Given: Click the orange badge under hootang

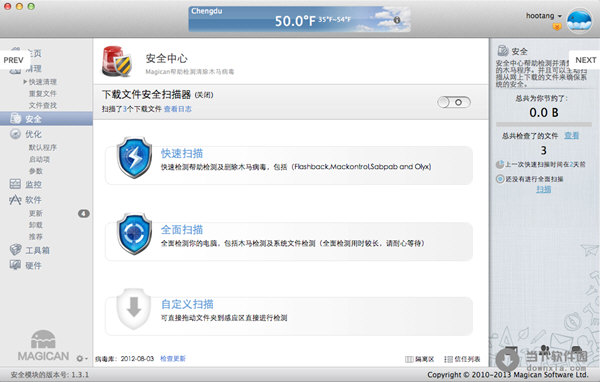Looking at the screenshot, I should (557, 26).
